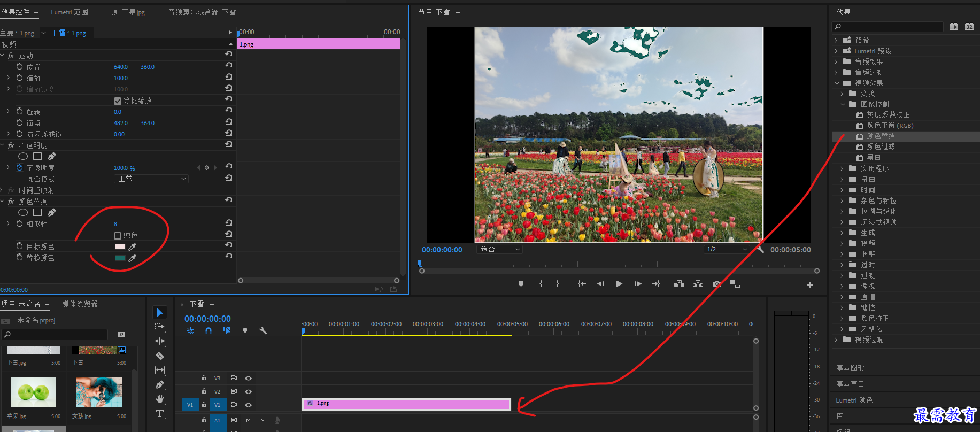980x432 pixels.
Task: Create pen mask under 不透明度
Action: (x=51, y=156)
